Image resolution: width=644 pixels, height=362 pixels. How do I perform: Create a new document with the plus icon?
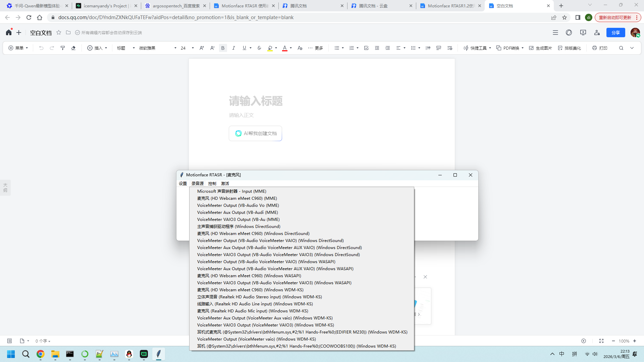(x=19, y=33)
